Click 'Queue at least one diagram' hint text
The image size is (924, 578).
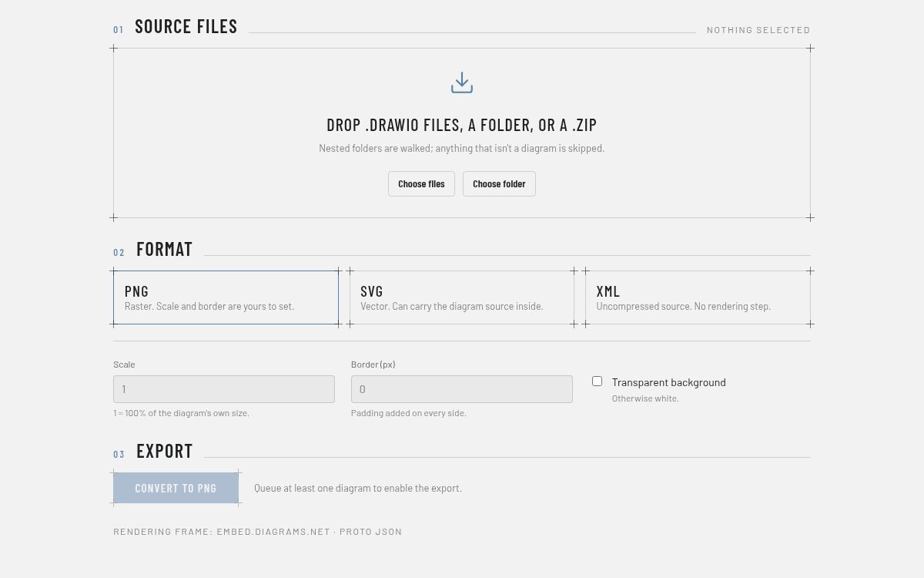click(358, 488)
